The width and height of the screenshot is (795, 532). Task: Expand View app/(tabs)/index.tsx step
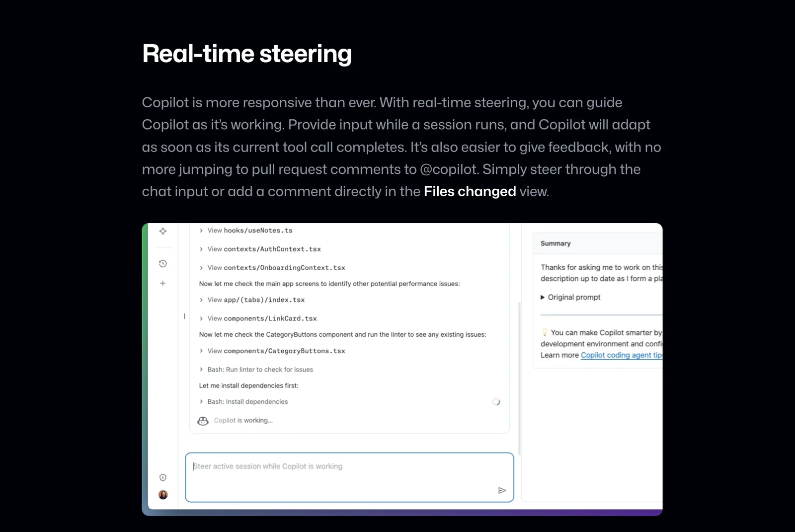click(x=201, y=300)
